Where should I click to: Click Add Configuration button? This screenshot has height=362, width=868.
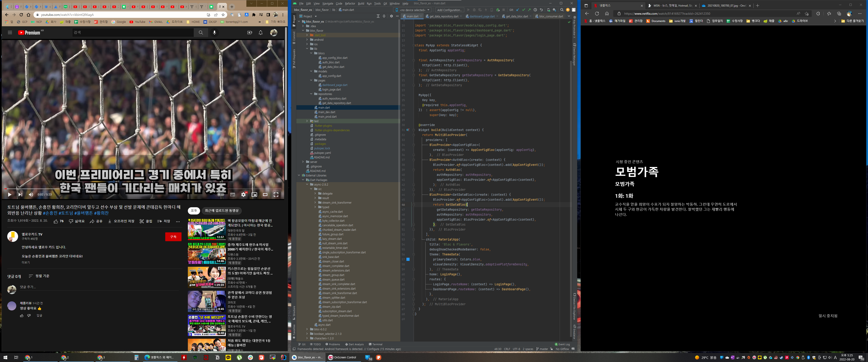point(450,10)
